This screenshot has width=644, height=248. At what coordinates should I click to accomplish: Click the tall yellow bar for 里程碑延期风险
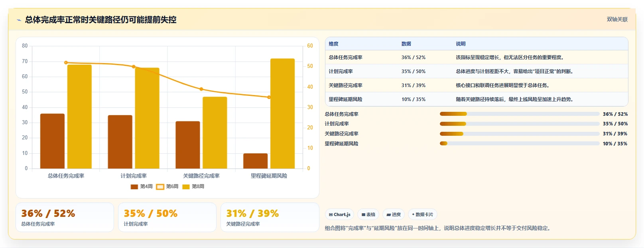click(x=283, y=113)
